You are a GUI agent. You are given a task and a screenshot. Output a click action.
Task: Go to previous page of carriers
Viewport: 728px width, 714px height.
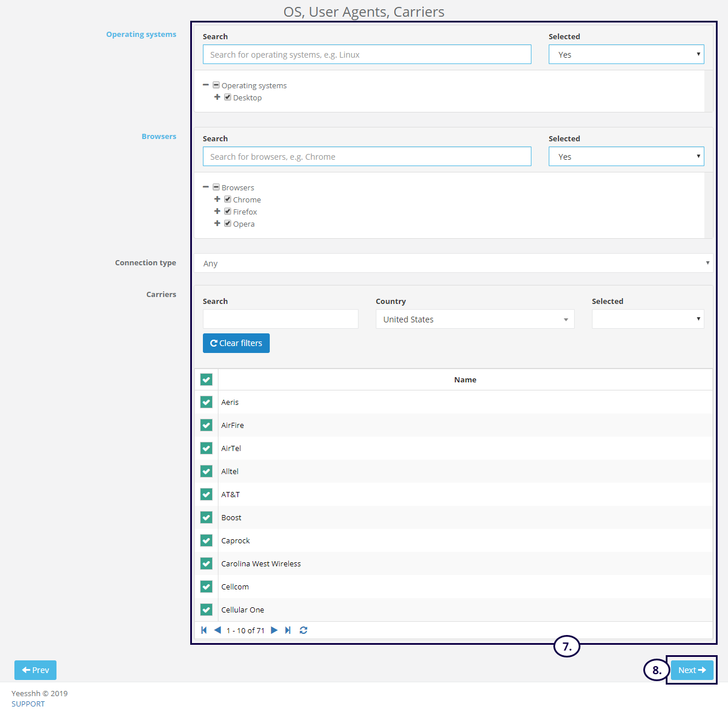tap(217, 630)
